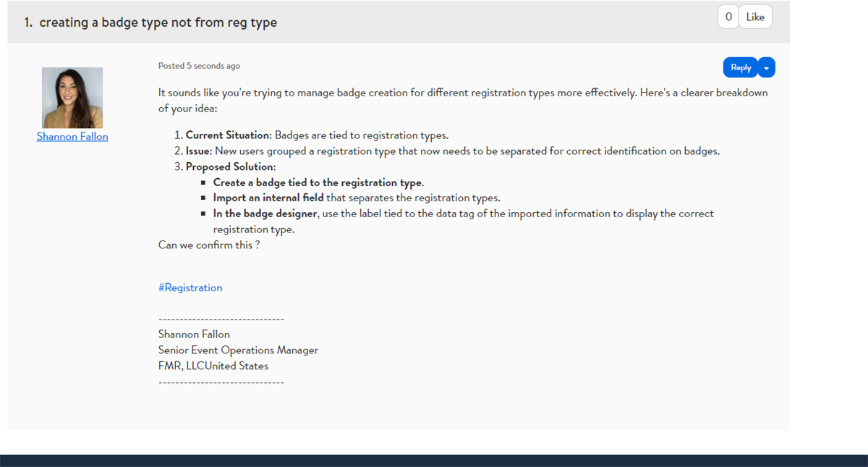
Task: Click the 'Posted 5 seconds ago' timestamp
Action: pyautogui.click(x=199, y=66)
